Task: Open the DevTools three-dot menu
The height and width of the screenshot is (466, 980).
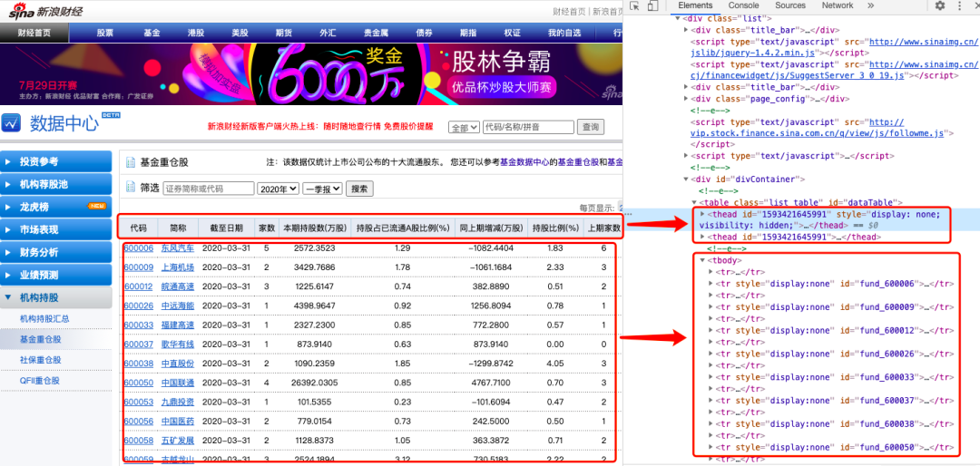Action: (959, 5)
